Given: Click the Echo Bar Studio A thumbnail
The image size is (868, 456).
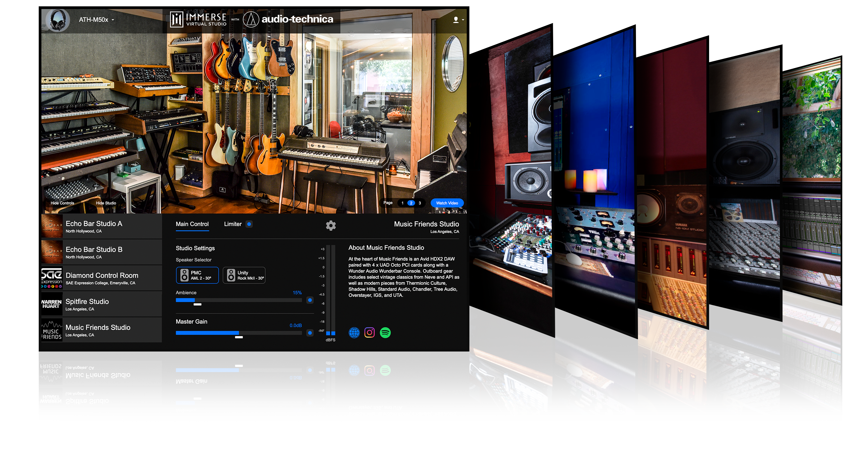Looking at the screenshot, I should click(x=52, y=226).
